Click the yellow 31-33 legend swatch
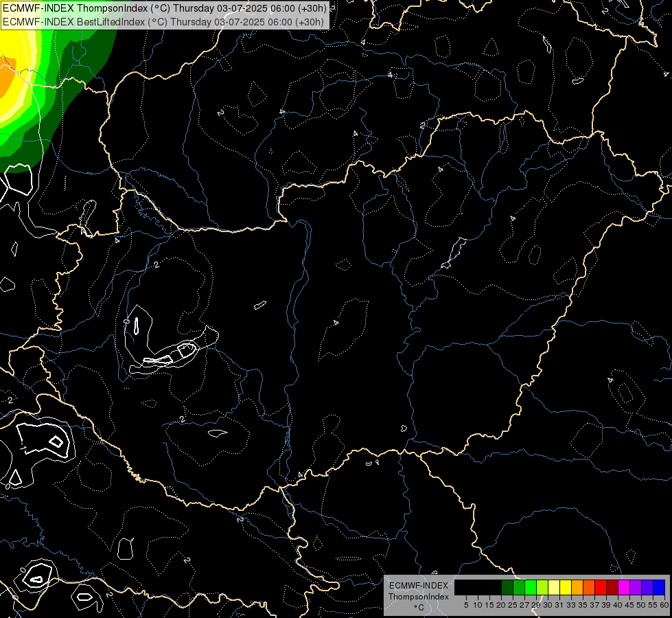 (566, 587)
